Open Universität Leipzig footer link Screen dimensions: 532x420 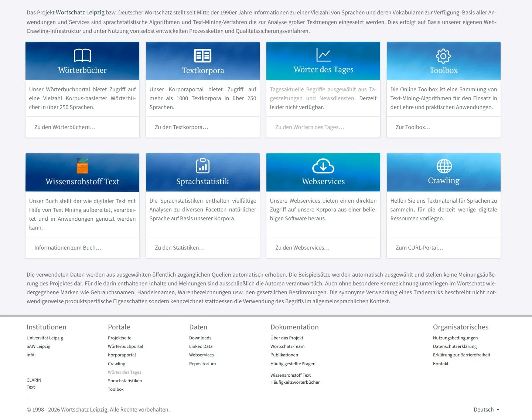(45, 338)
